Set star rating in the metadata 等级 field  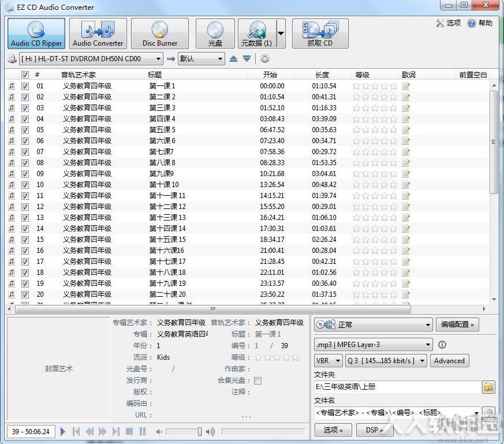click(277, 357)
